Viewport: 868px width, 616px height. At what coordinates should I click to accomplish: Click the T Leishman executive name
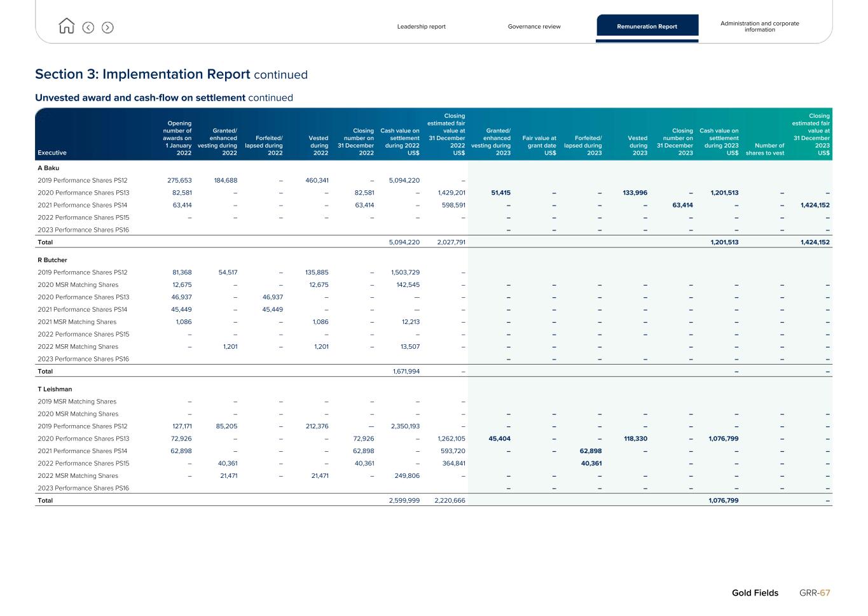(55, 389)
